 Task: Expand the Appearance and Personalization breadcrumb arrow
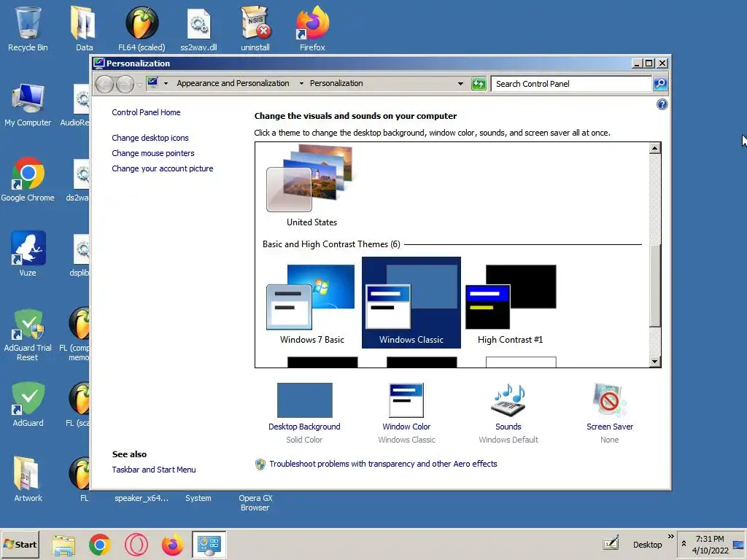click(x=301, y=83)
